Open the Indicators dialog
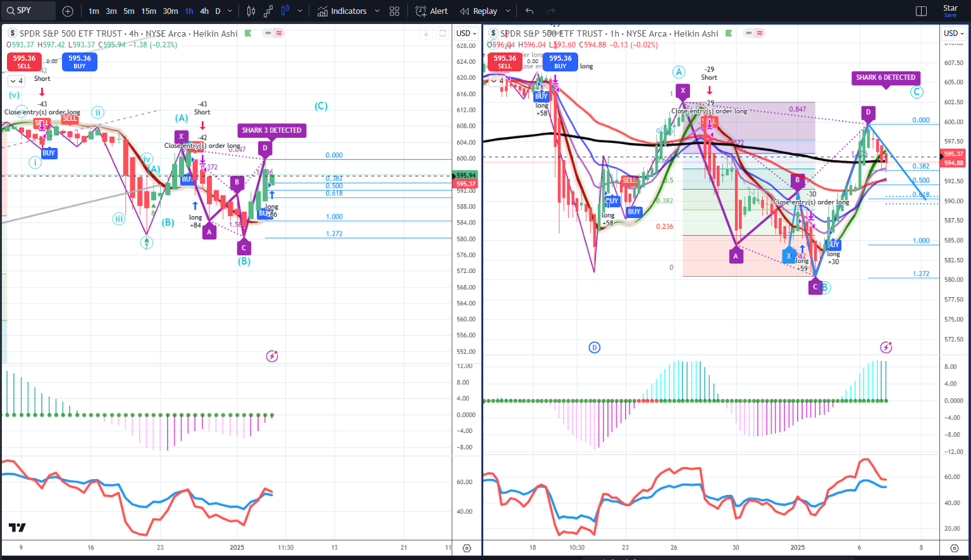Screen dimensions: 971x560 point(342,11)
